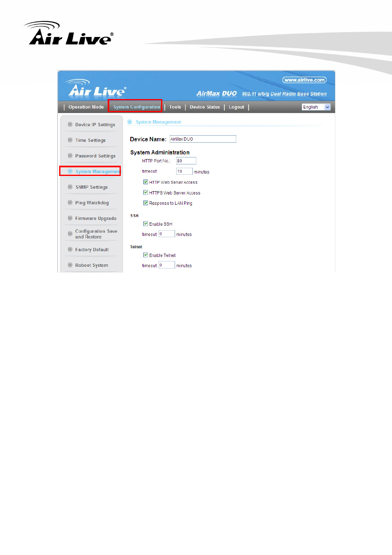Open the Operation Mode menu
The height and width of the screenshot is (555, 392).
(x=86, y=107)
